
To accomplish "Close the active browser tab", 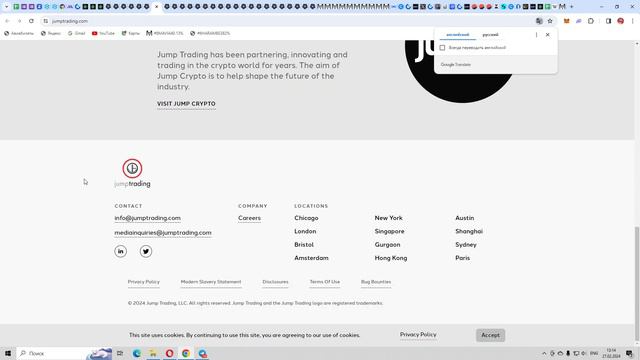I will pos(156,7).
